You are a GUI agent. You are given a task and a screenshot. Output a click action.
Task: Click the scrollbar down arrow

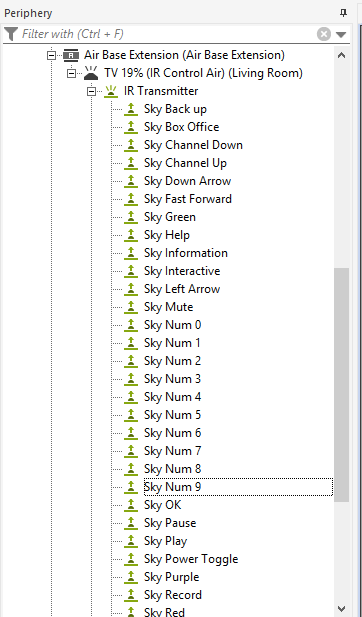pos(342,608)
